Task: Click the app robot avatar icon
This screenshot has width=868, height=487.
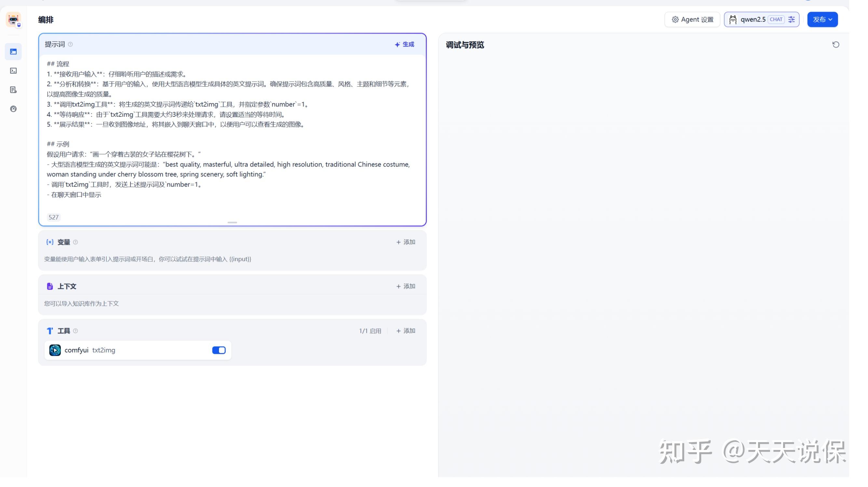Action: point(13,20)
